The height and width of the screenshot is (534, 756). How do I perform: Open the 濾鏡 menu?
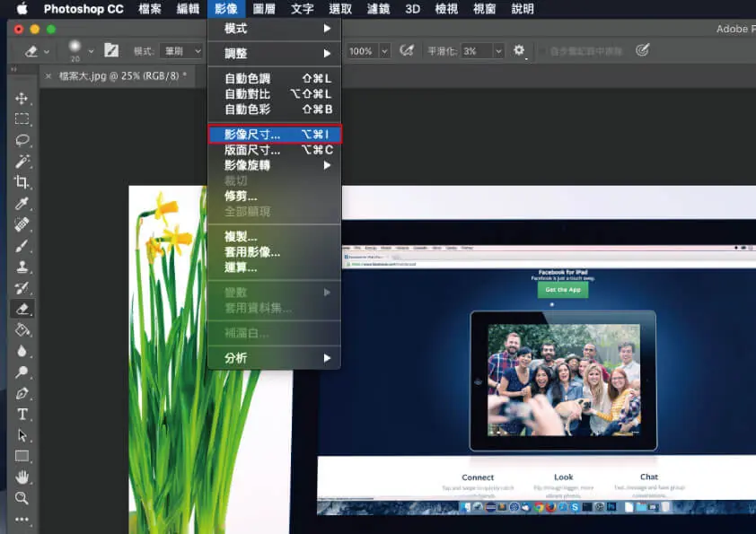pos(379,9)
